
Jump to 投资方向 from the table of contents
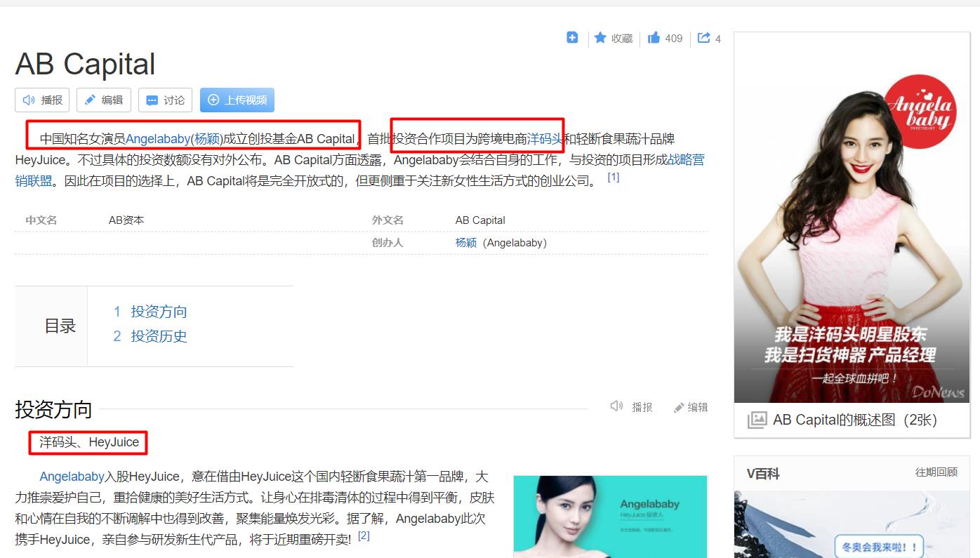coord(159,312)
